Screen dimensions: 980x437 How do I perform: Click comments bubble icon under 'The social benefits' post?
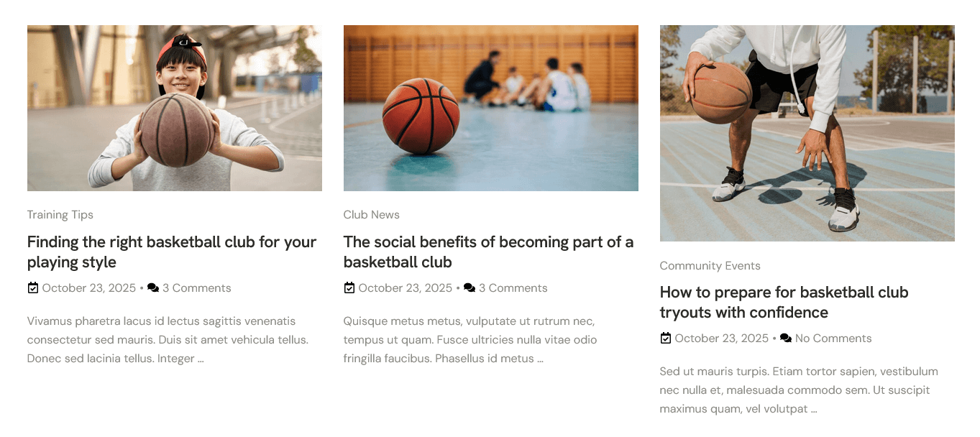pyautogui.click(x=470, y=288)
